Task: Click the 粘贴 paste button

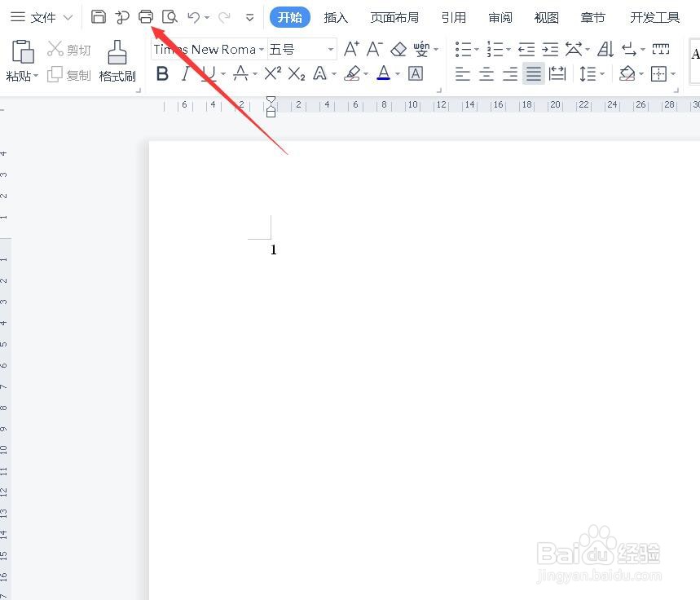Action: 22,61
